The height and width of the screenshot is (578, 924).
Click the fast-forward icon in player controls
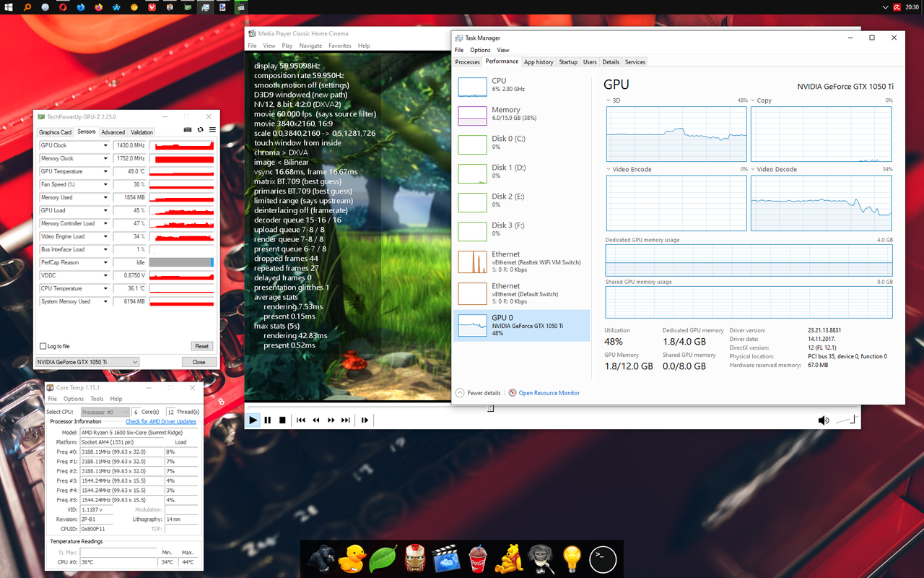(331, 420)
